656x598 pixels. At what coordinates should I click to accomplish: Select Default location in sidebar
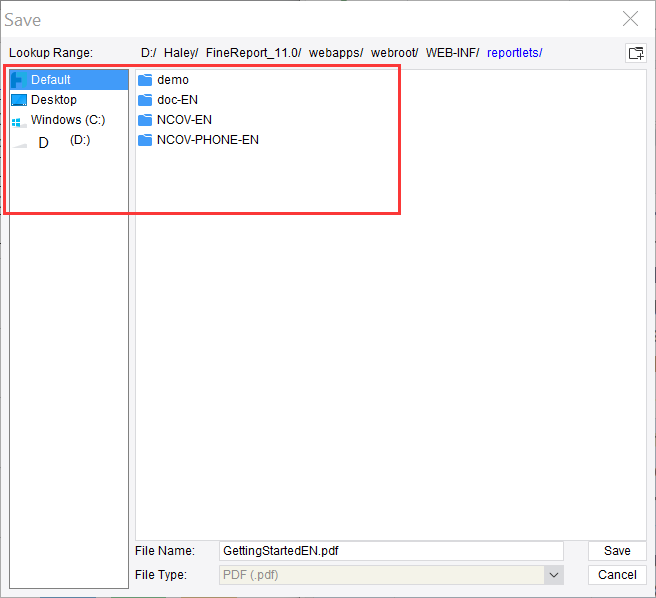coord(69,80)
